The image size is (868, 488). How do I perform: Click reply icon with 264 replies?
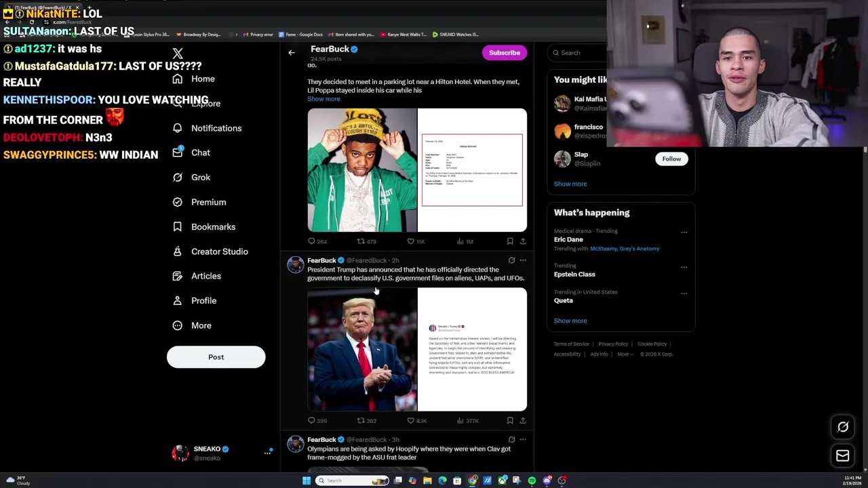click(x=311, y=241)
